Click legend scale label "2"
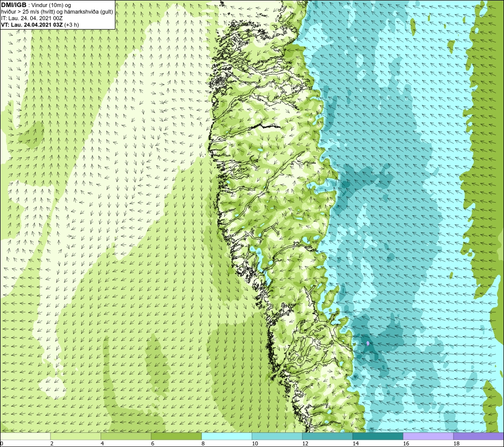 coord(52,444)
